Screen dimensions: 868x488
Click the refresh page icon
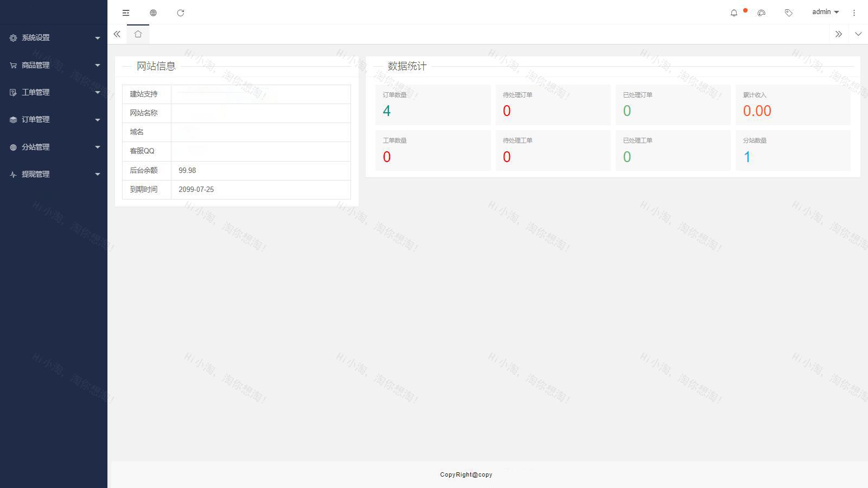(181, 13)
